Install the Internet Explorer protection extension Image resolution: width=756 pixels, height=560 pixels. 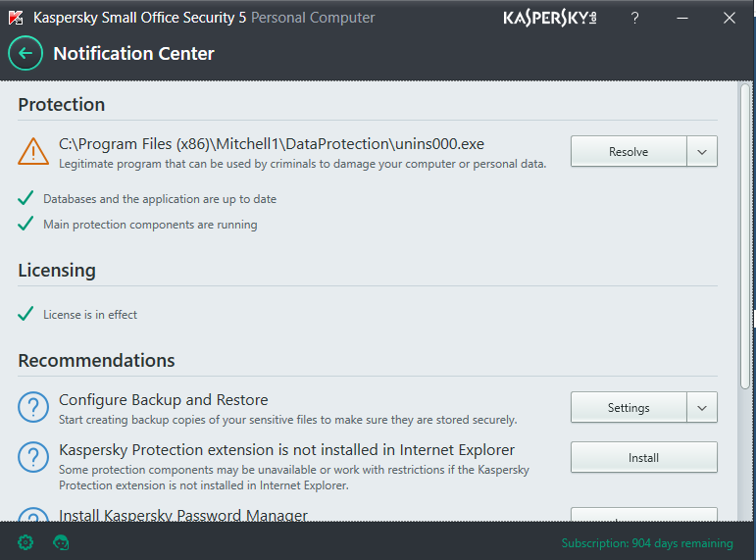click(644, 457)
